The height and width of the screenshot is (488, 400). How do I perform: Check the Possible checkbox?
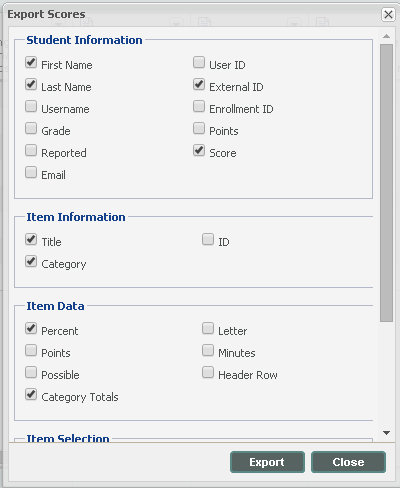(x=31, y=373)
